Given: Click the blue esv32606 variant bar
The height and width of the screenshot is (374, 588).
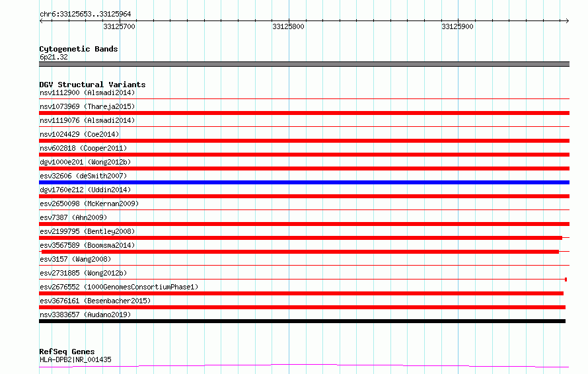Looking at the screenshot, I should [304, 182].
